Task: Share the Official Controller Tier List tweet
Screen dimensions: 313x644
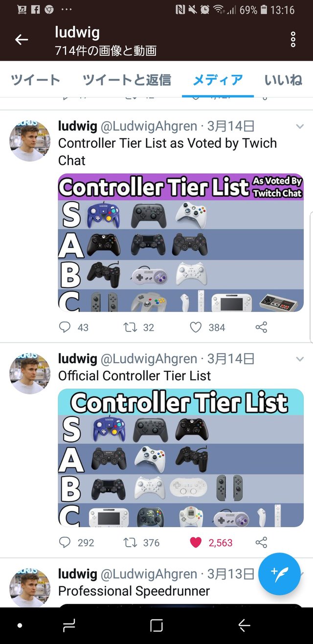Action: (262, 542)
